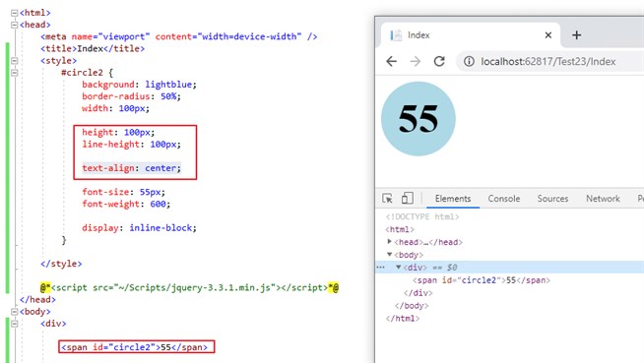Click the closing </style> tag line

click(x=61, y=264)
